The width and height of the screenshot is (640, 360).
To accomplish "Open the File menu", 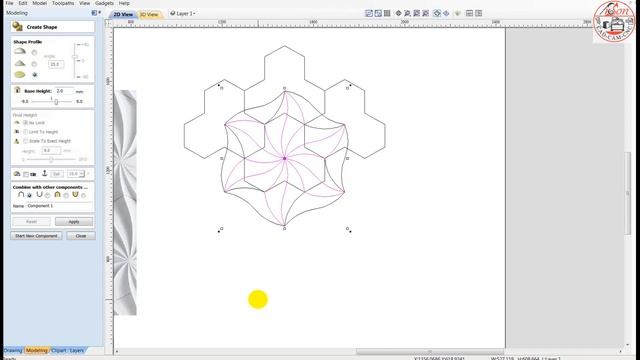I will (x=9, y=3).
